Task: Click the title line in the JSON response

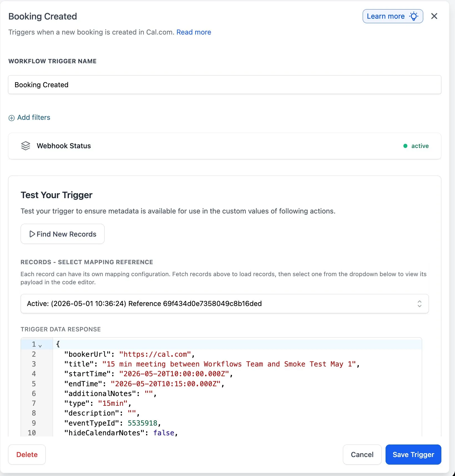Action: (212, 364)
